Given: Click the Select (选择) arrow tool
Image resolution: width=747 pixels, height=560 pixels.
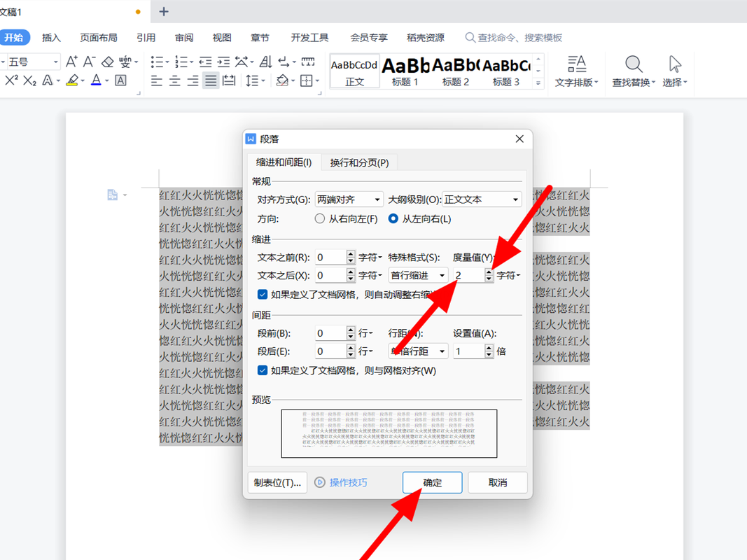Looking at the screenshot, I should (x=675, y=71).
